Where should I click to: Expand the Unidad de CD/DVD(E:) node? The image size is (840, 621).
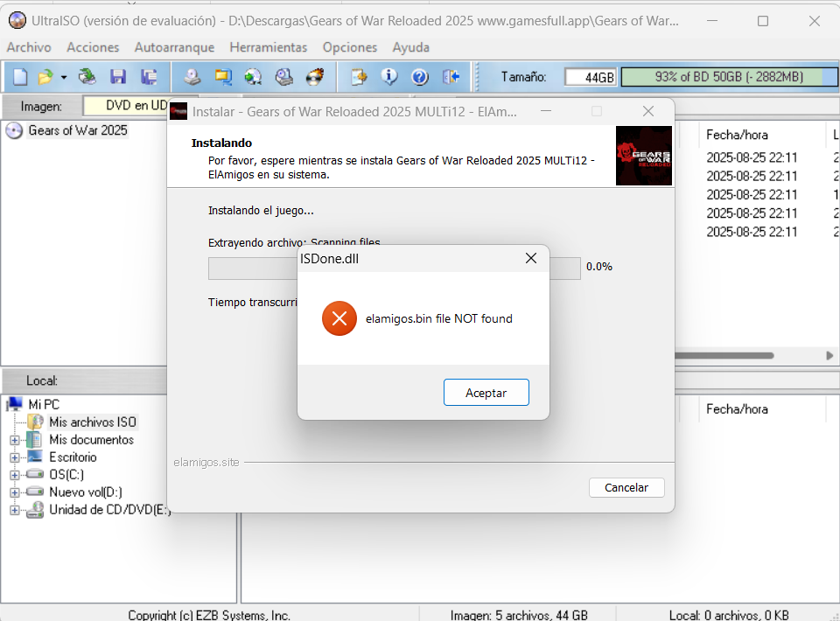(x=15, y=510)
